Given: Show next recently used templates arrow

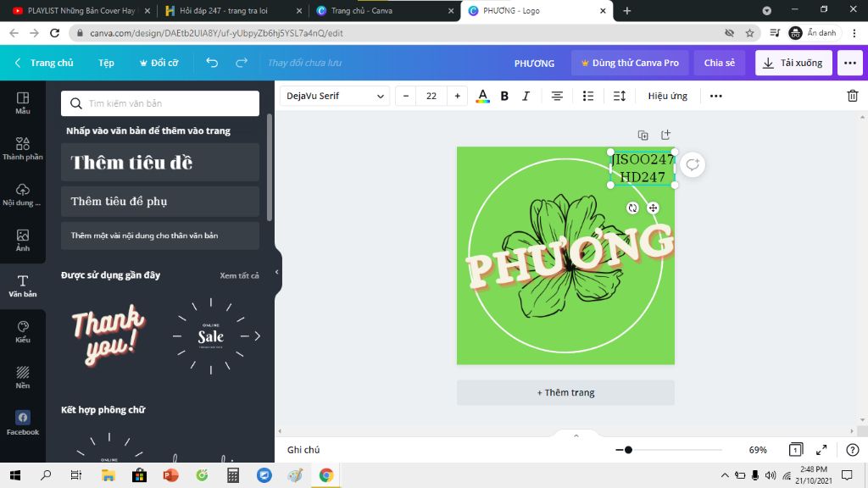Looking at the screenshot, I should click(x=258, y=335).
